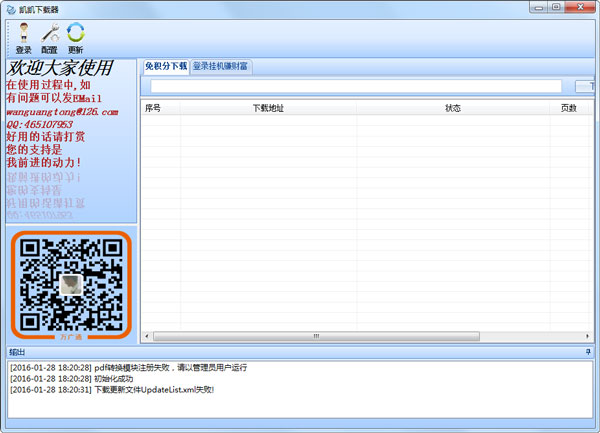
Task: Click the app icon in title bar
Action: pyautogui.click(x=11, y=9)
